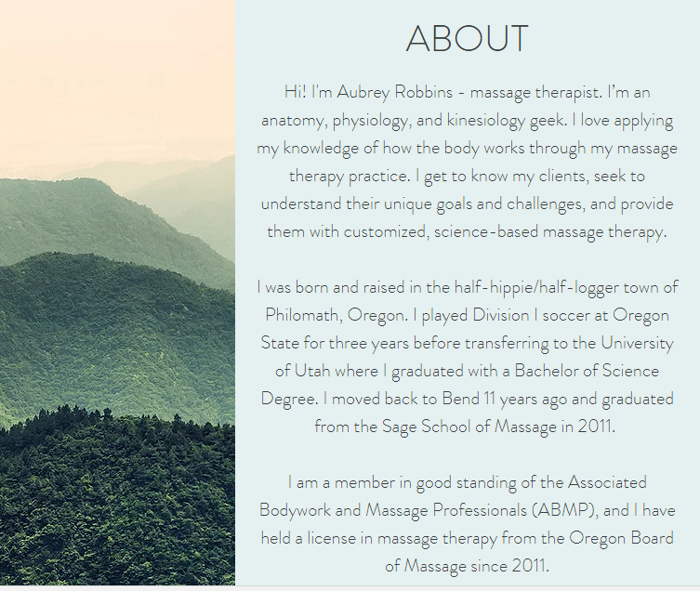This screenshot has height=591, width=700.
Task: Click the greeting word "Hi!"
Action: (295, 93)
